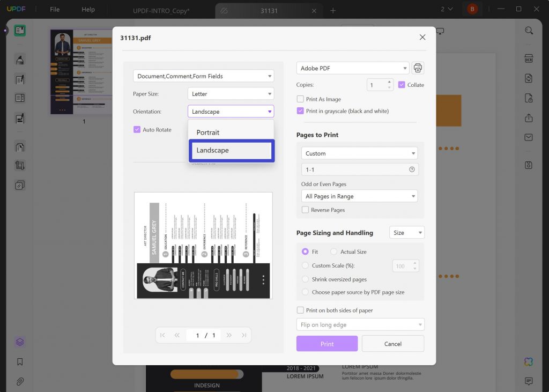
Task: Click the layers icon in left sidebar
Action: [20, 342]
